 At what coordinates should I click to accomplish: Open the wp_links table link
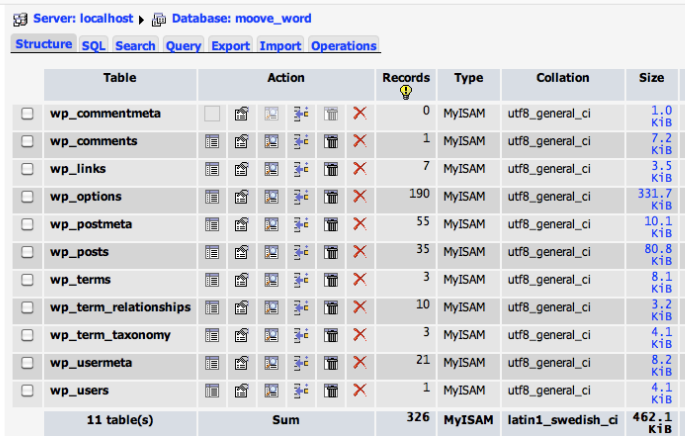tap(78, 169)
